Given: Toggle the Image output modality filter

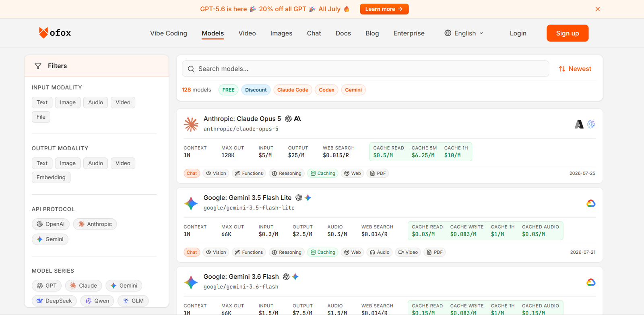Looking at the screenshot, I should 68,163.
